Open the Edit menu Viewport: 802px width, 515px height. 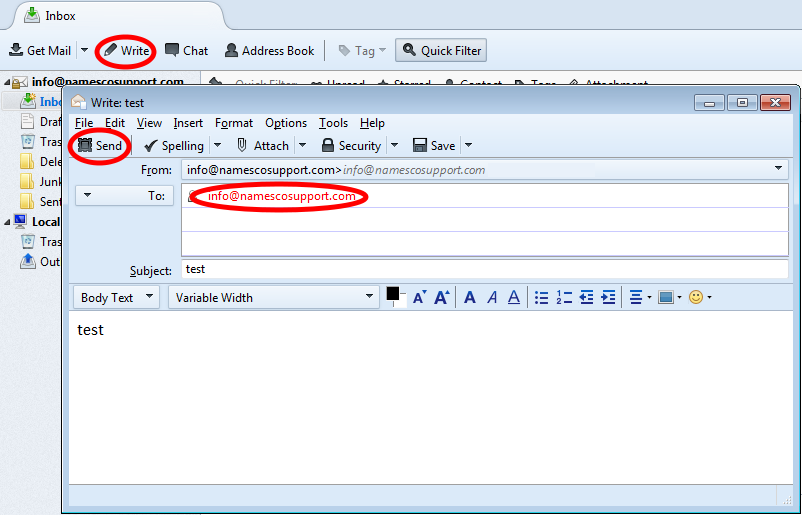(115, 123)
